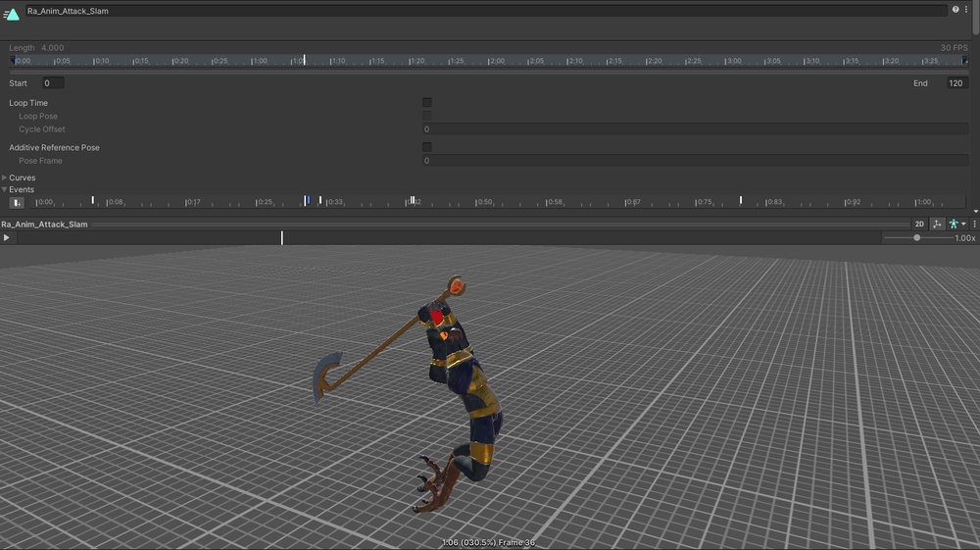Click the Cycle Offset label
This screenshot has height=550, width=980.
point(42,129)
